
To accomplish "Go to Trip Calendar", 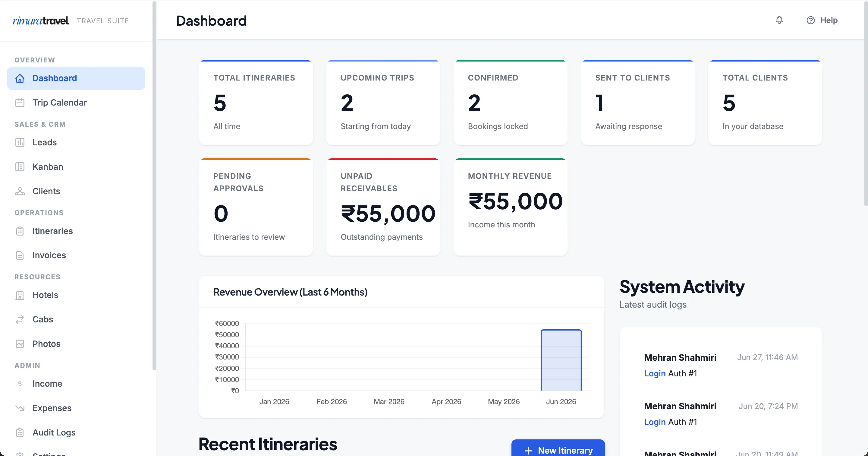I will point(76,103).
